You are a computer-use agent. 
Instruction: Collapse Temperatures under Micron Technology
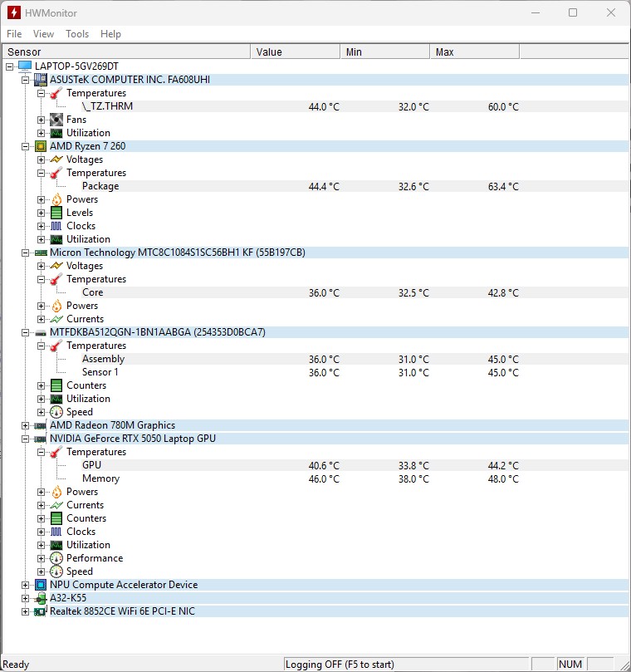click(x=42, y=279)
